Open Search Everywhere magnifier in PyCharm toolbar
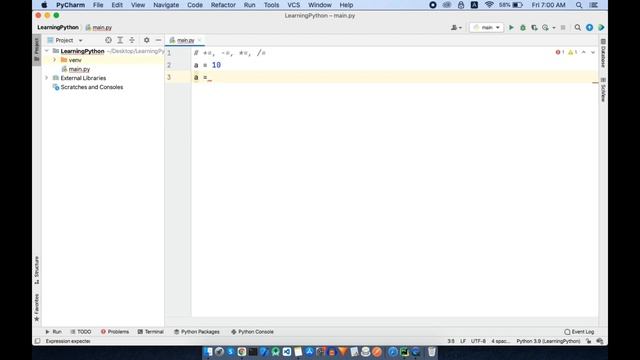The image size is (640, 360). click(x=578, y=27)
